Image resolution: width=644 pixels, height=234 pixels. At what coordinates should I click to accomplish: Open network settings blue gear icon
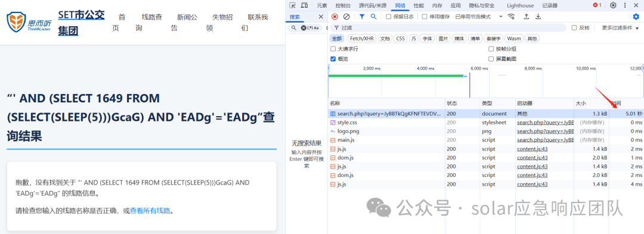pos(636,17)
